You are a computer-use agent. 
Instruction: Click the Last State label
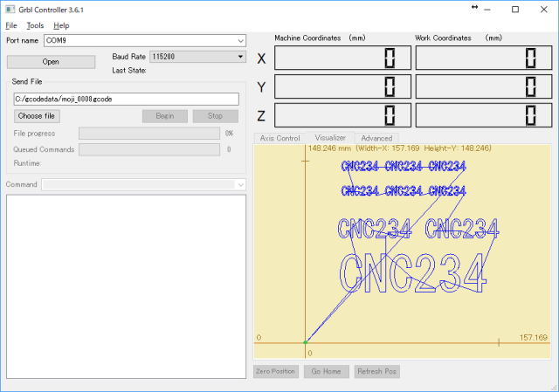[x=129, y=71]
